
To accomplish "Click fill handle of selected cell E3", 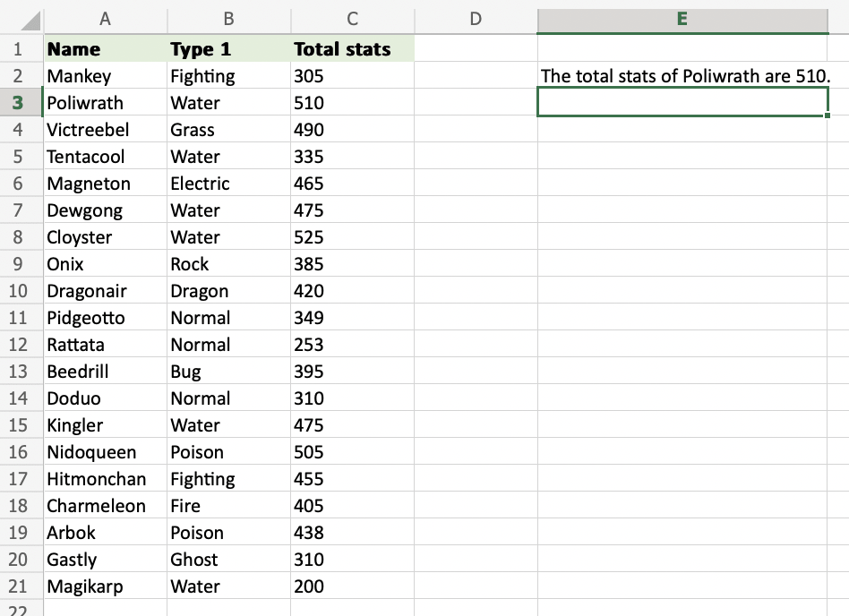I will pyautogui.click(x=828, y=116).
